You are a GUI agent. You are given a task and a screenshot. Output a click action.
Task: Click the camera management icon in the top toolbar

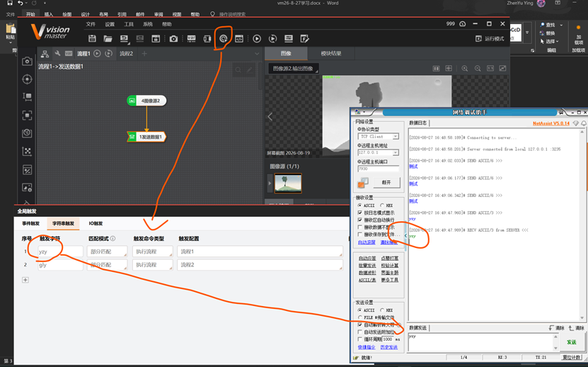click(x=173, y=39)
